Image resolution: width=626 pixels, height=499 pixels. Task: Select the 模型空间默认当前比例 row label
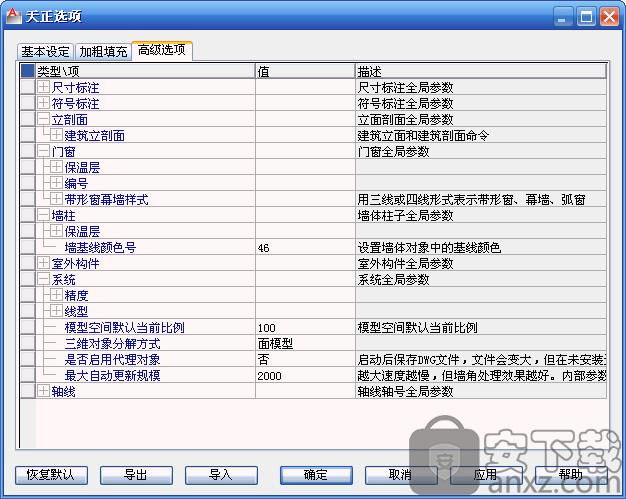point(124,327)
